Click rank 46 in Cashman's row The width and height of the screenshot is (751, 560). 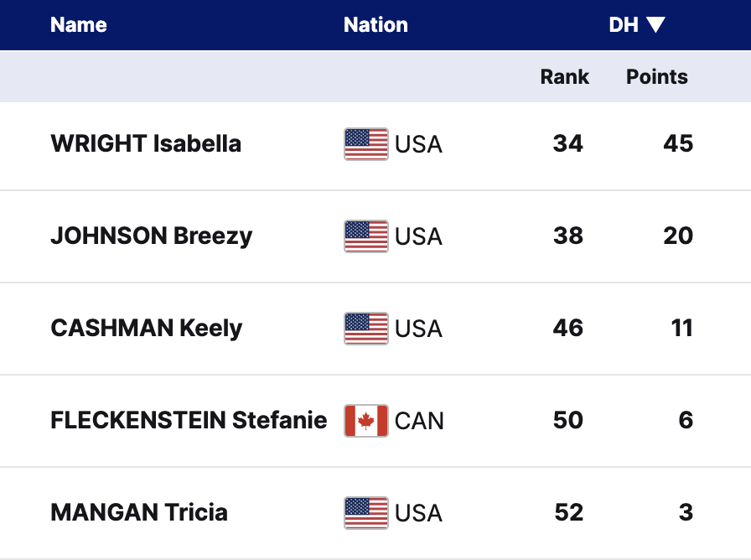tap(567, 329)
